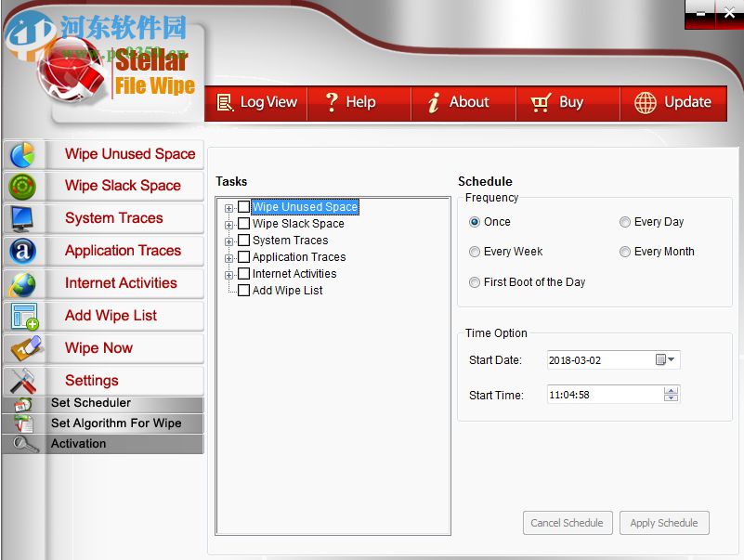Click the About info icon

[433, 102]
